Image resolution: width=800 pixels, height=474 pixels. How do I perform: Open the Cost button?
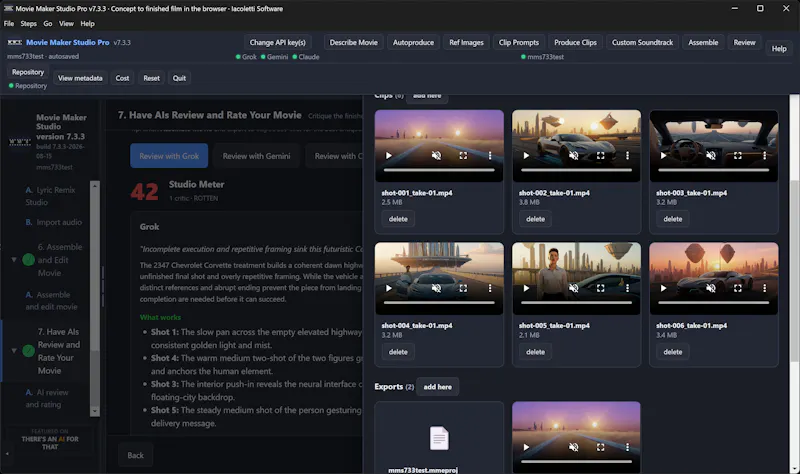click(122, 78)
